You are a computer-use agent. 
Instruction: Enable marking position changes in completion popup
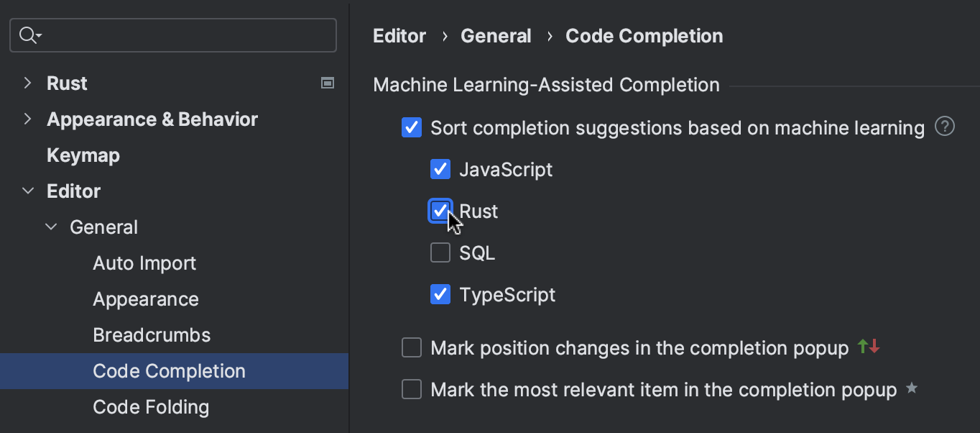tap(411, 347)
